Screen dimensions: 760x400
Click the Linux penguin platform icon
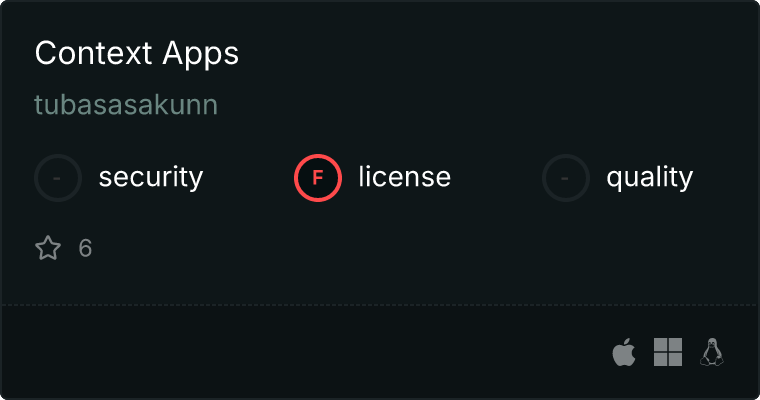pyautogui.click(x=712, y=352)
